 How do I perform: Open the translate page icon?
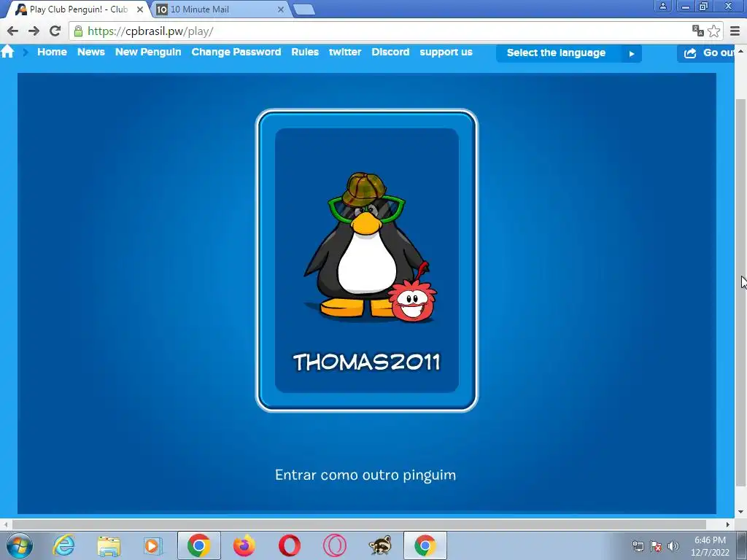tap(698, 31)
